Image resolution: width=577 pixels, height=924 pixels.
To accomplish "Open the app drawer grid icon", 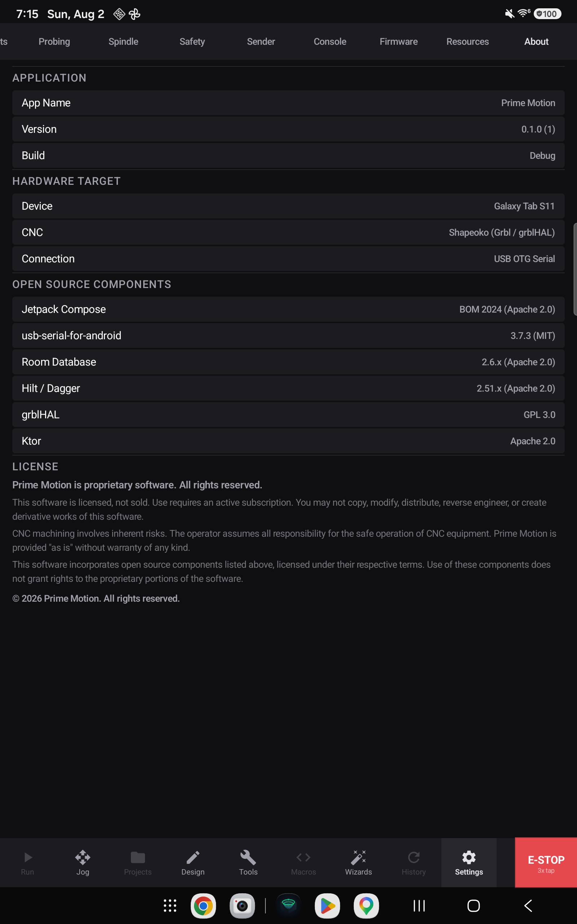I will click(170, 906).
